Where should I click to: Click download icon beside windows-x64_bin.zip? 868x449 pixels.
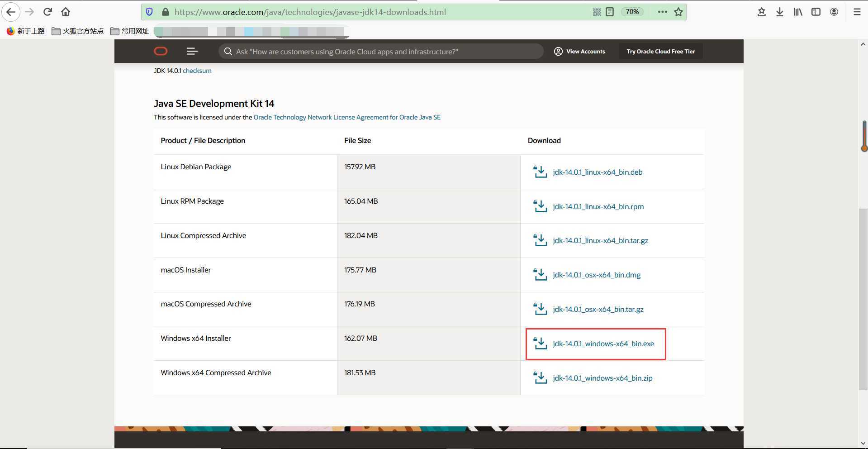click(540, 377)
